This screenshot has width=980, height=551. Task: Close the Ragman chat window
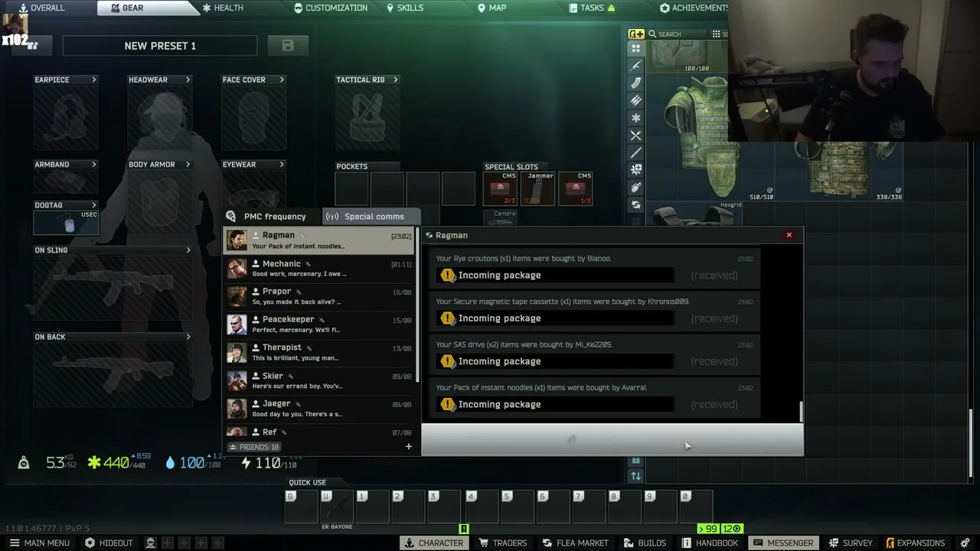pos(789,235)
